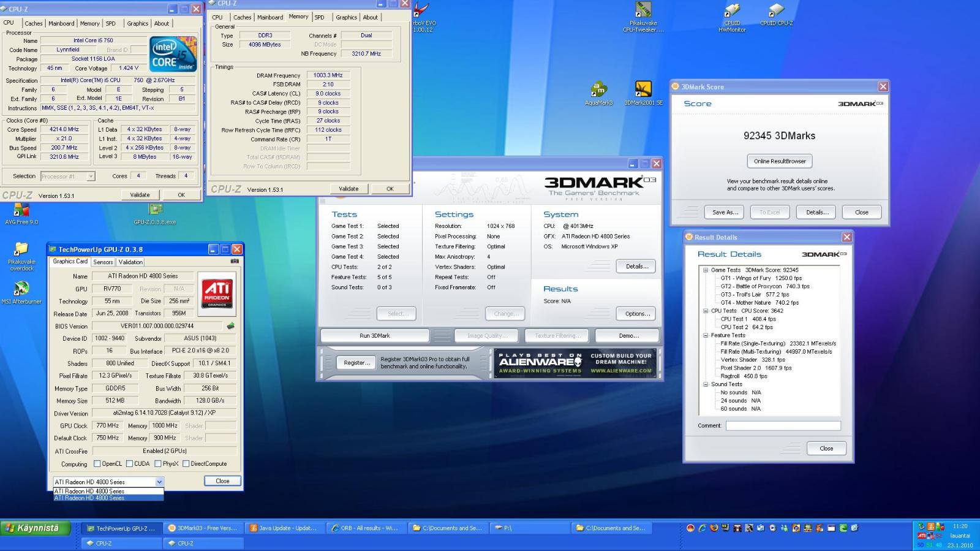The width and height of the screenshot is (980, 551).
Task: Switch to Sensors tab in GPU-Z
Action: coord(103,262)
